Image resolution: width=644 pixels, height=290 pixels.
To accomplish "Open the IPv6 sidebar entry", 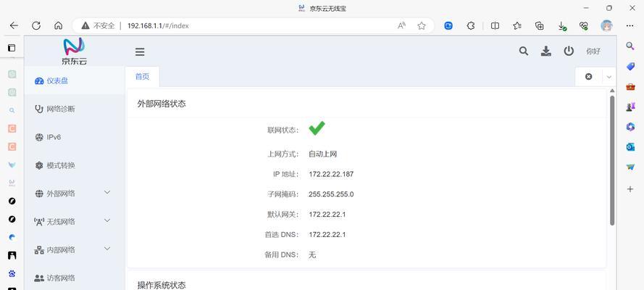I will coord(75,137).
